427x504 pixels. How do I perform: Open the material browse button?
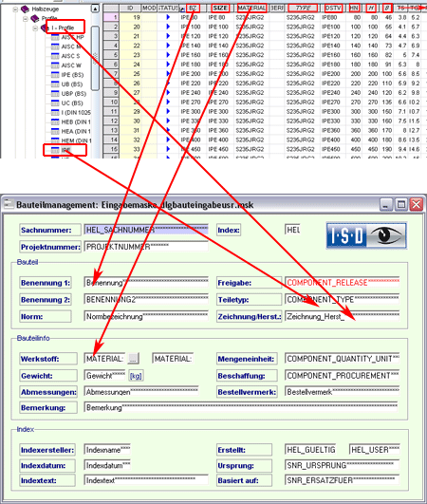134,358
